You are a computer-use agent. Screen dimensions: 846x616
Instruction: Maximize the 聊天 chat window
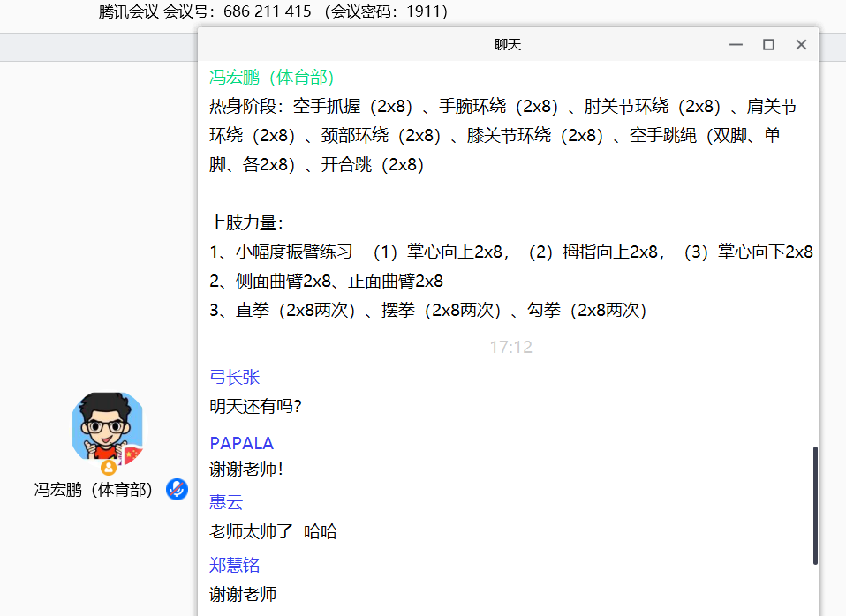[x=768, y=45]
